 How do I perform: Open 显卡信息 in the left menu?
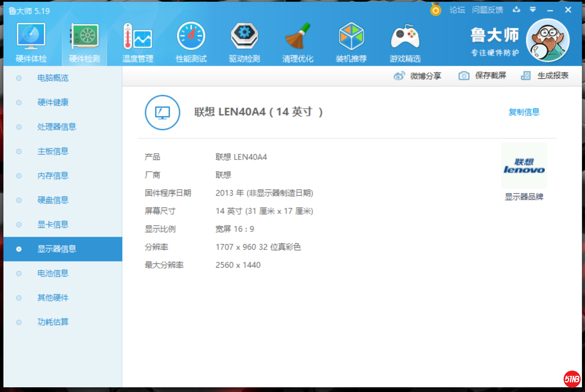53,224
